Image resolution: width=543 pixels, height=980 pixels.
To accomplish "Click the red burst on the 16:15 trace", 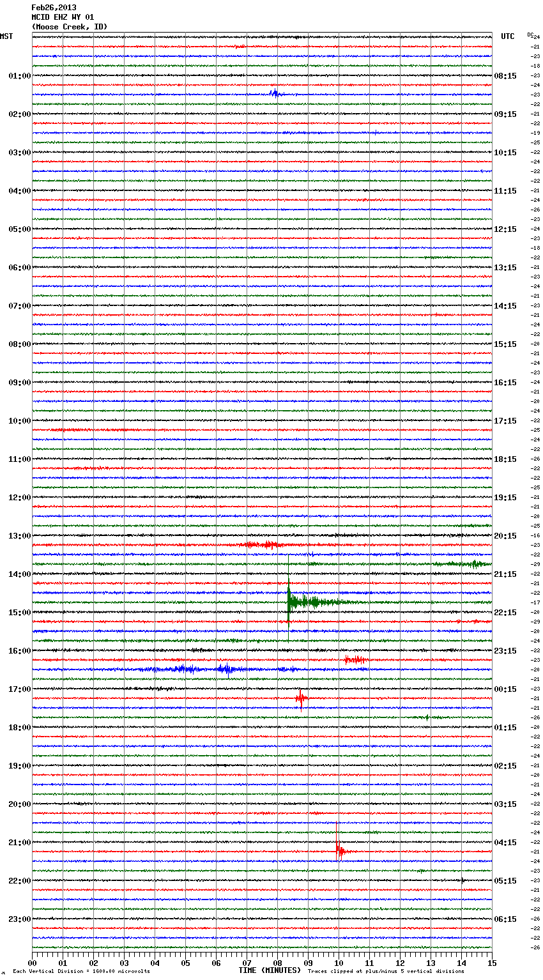I will pyautogui.click(x=355, y=659).
